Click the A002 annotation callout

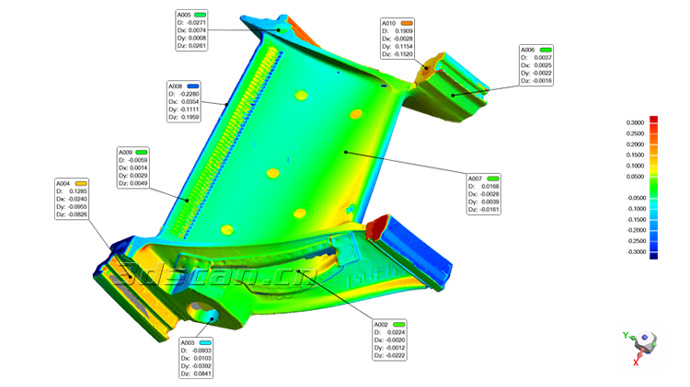389,340
